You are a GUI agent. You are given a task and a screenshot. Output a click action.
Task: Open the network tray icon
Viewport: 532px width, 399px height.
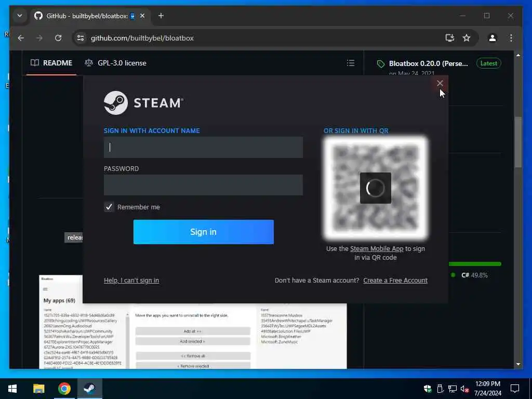pos(453,389)
